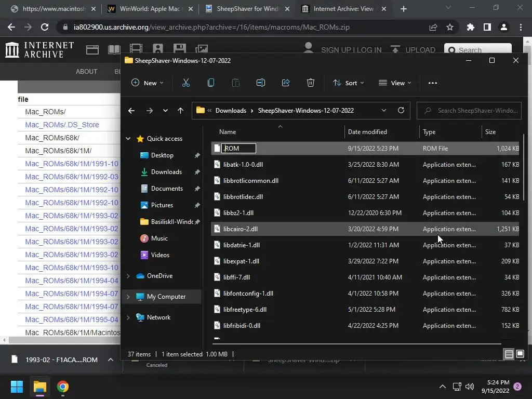This screenshot has height=399, width=532.
Task: Click the Share icon in Explorer toolbar
Action: coord(286,83)
